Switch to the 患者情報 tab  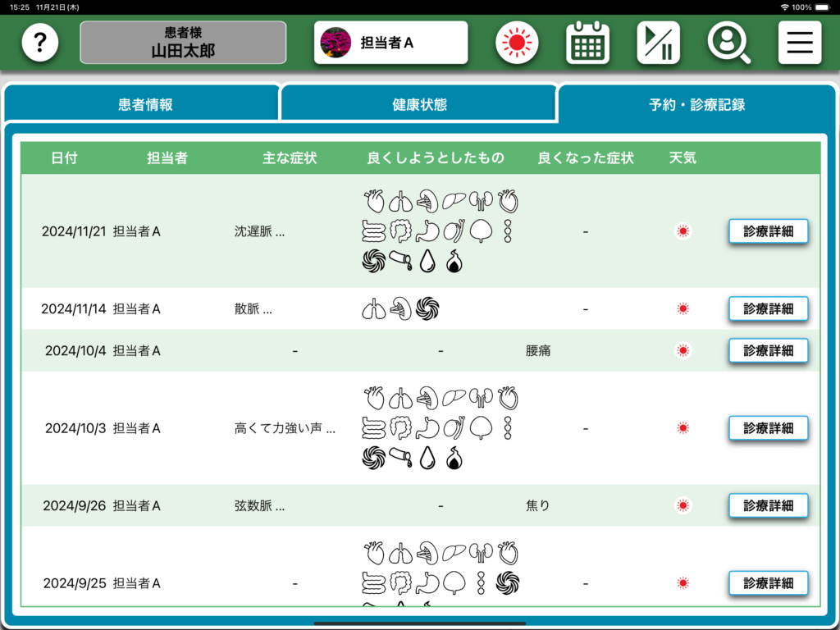pyautogui.click(x=145, y=105)
